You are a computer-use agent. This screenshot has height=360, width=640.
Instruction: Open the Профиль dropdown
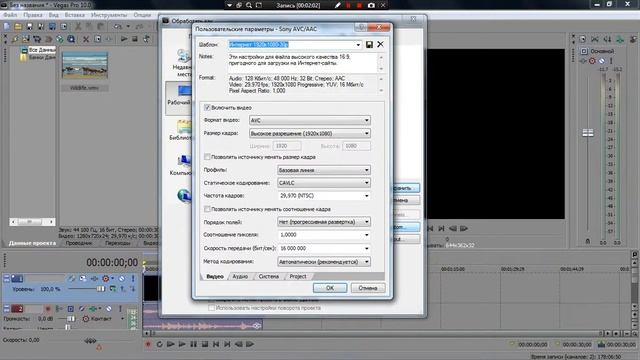point(324,170)
